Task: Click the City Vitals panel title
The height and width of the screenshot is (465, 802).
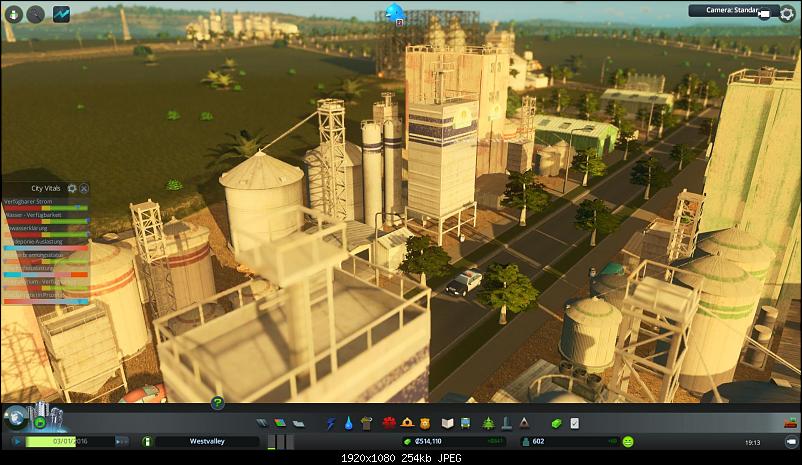Action: pos(46,188)
